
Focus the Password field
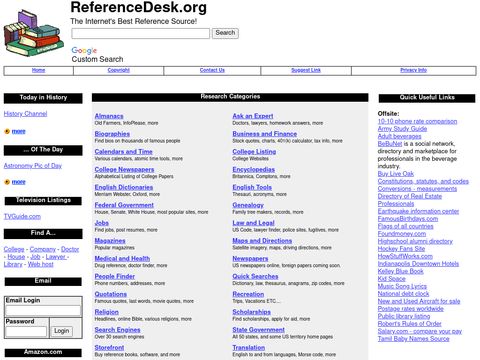point(26,332)
